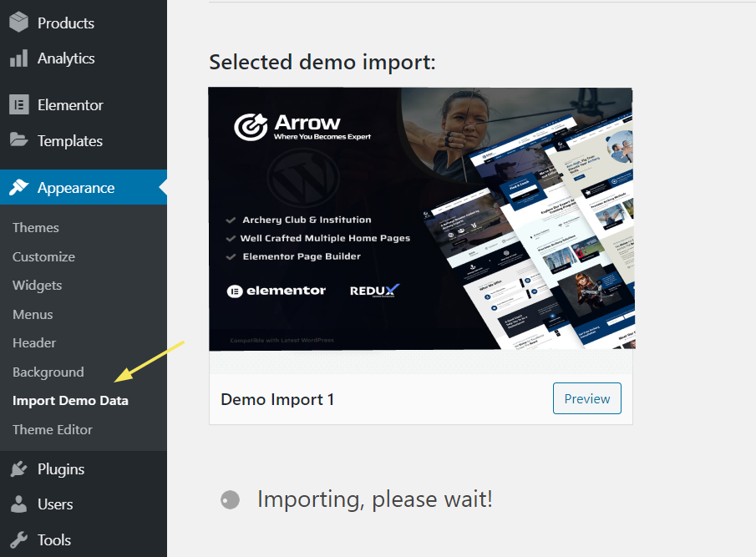Open the Themes submenu item
756x557 pixels.
tap(36, 227)
